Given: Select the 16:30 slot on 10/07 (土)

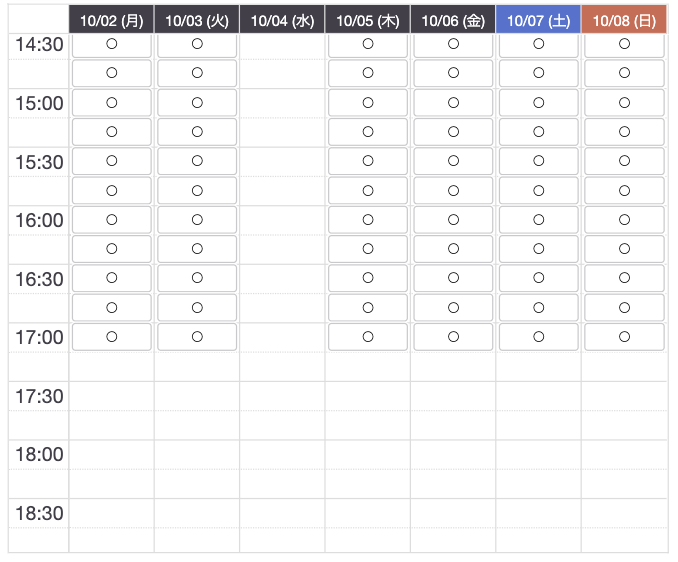Looking at the screenshot, I should pos(538,278).
